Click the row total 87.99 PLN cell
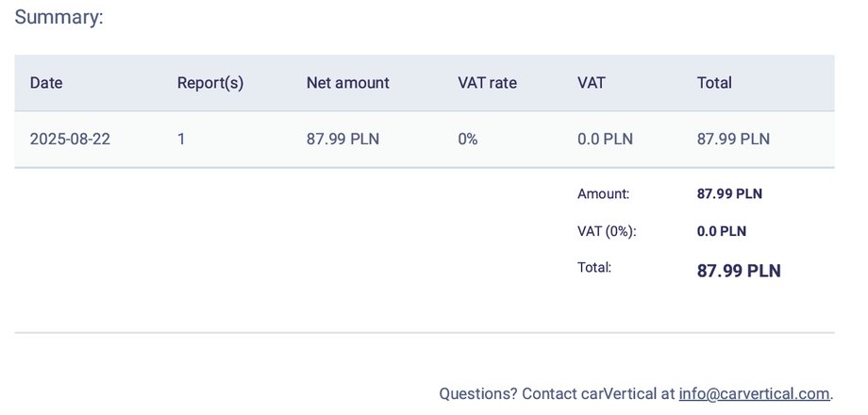868x415 pixels. click(733, 139)
